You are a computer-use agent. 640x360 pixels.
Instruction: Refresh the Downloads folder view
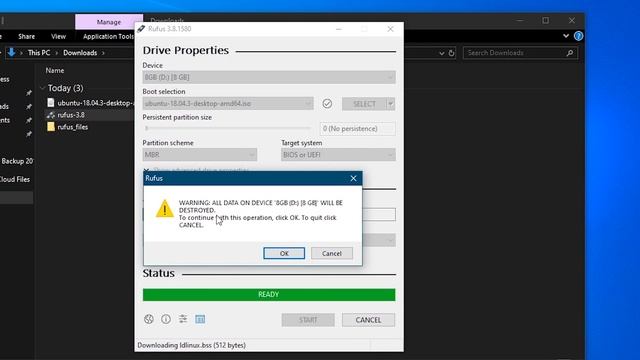tap(451, 53)
